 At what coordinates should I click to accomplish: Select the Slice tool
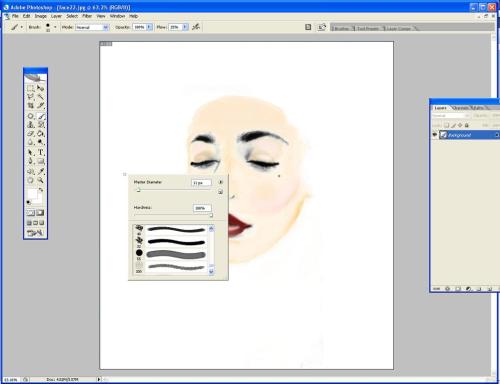(40, 105)
